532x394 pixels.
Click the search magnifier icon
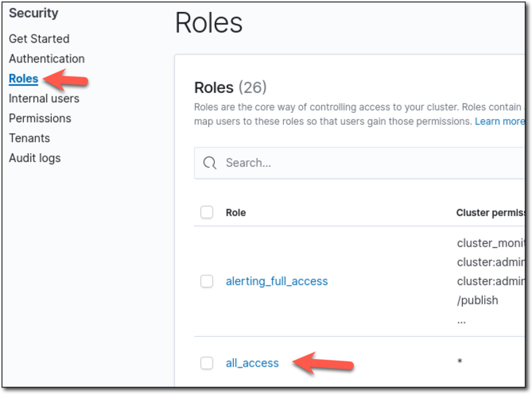point(209,162)
